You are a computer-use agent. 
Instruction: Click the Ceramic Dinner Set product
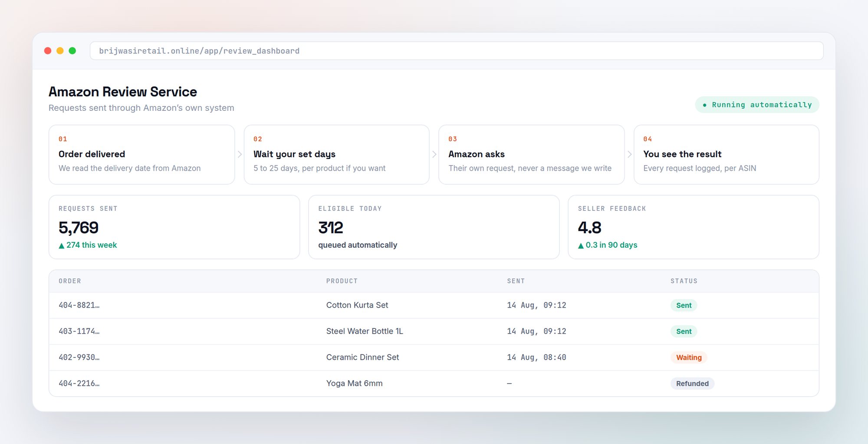pyautogui.click(x=362, y=357)
